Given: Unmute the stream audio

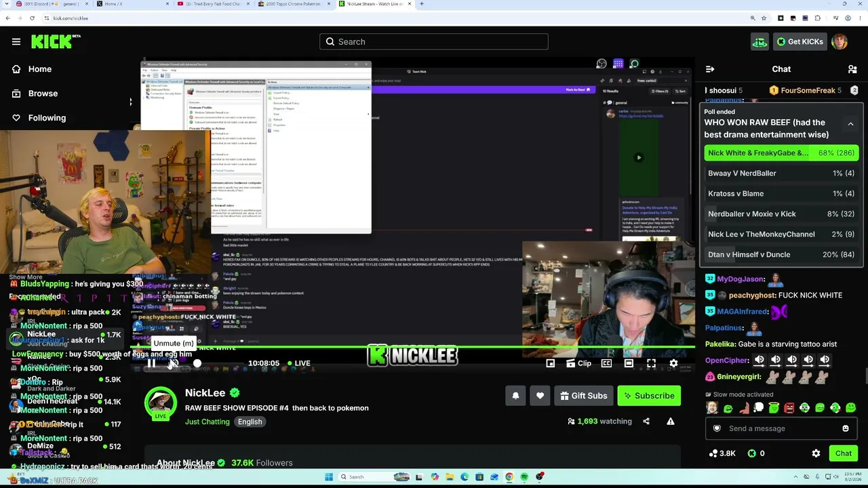Looking at the screenshot, I should [x=174, y=363].
